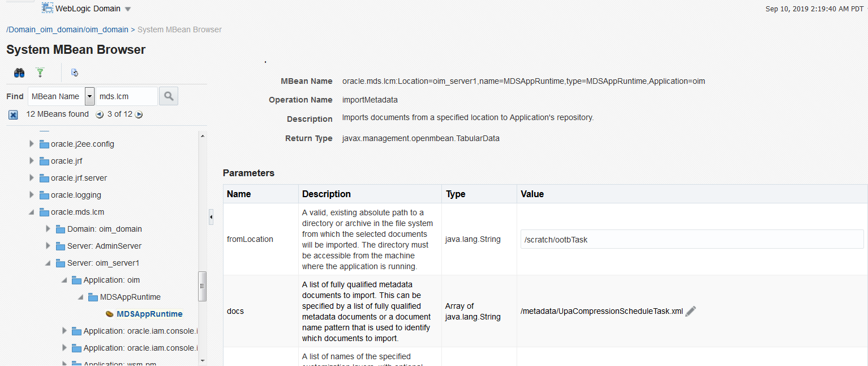Viewport: 868px width, 366px height.
Task: Click the Name column header
Action: [x=261, y=194]
